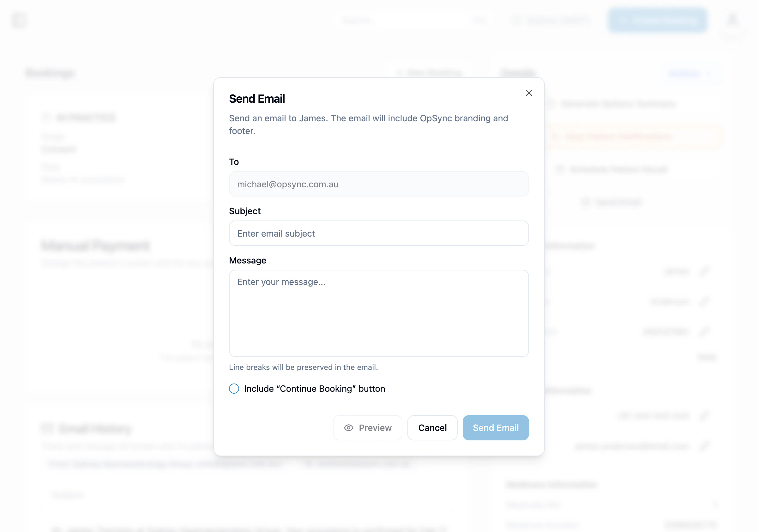
Task: Close the Send Email dialog
Action: click(x=529, y=93)
